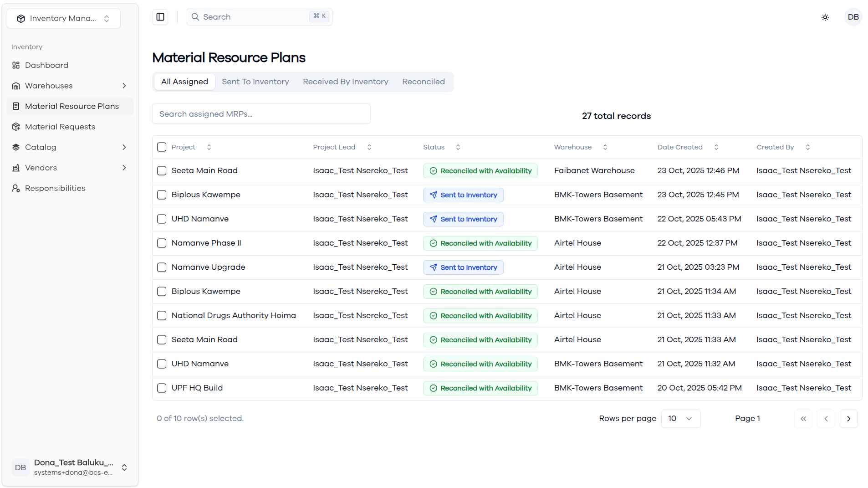The image size is (868, 488).
Task: Toggle the select-all header checkbox
Action: pyautogui.click(x=162, y=147)
